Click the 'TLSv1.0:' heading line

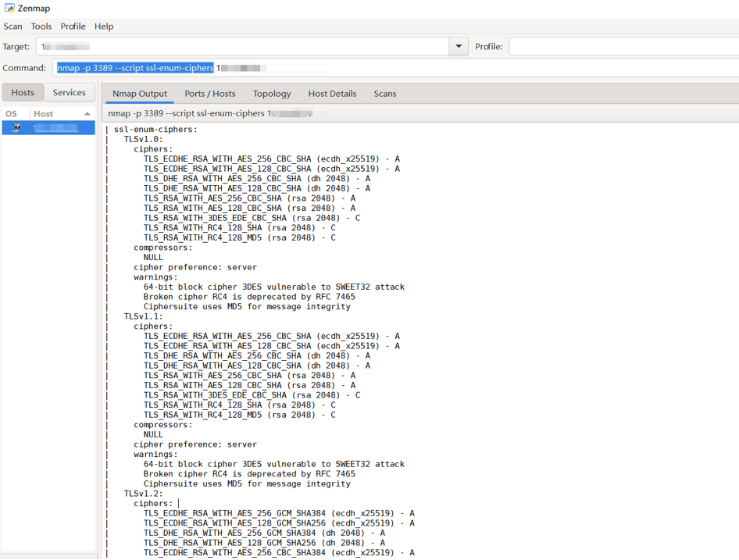[143, 139]
